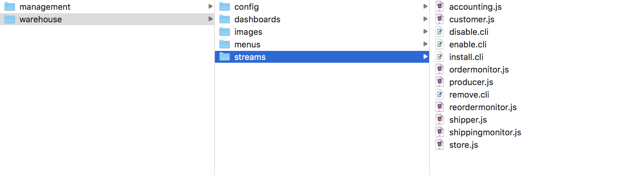Click the producer.js file icon
Viewport: 644px width, 175px height.
(x=440, y=82)
